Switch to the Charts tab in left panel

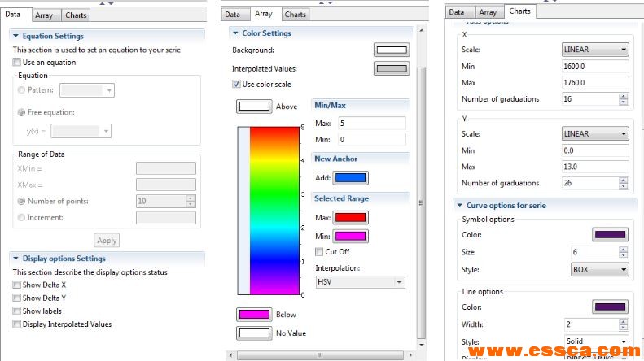[76, 15]
